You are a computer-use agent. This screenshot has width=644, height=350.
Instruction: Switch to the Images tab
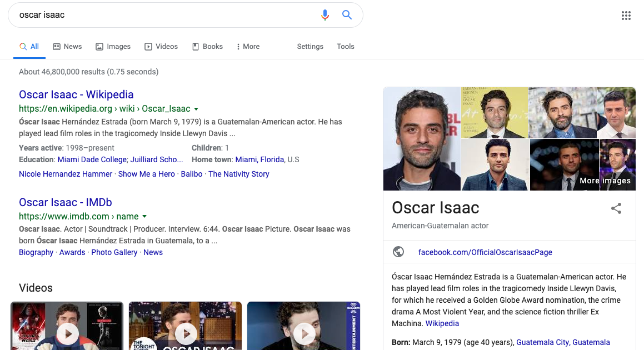tap(113, 47)
